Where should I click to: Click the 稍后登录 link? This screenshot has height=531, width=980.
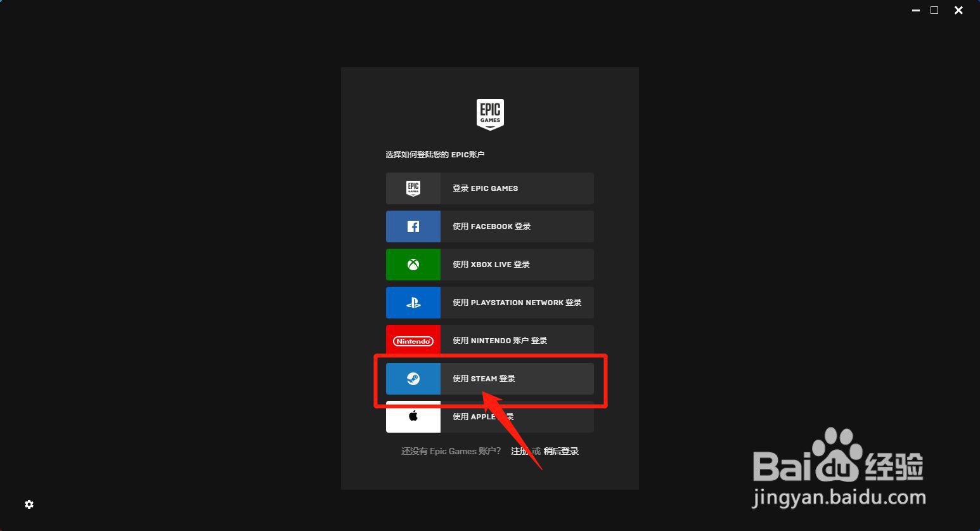point(561,451)
